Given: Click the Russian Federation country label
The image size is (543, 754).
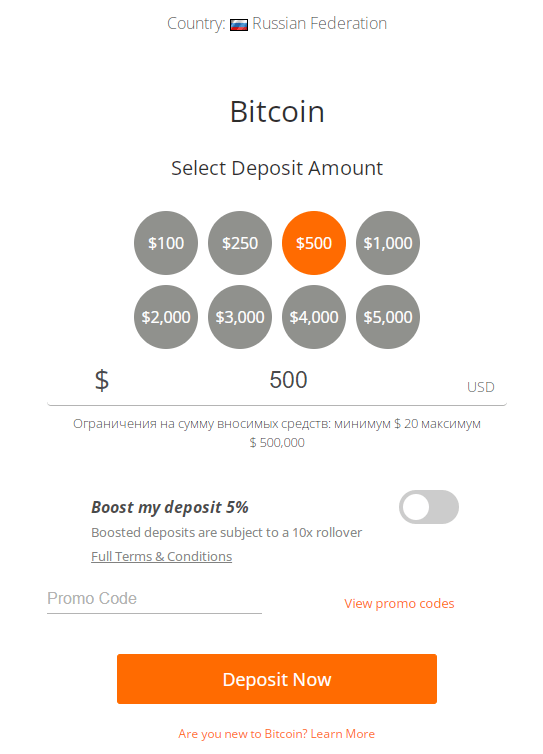Looking at the screenshot, I should click(x=319, y=23).
